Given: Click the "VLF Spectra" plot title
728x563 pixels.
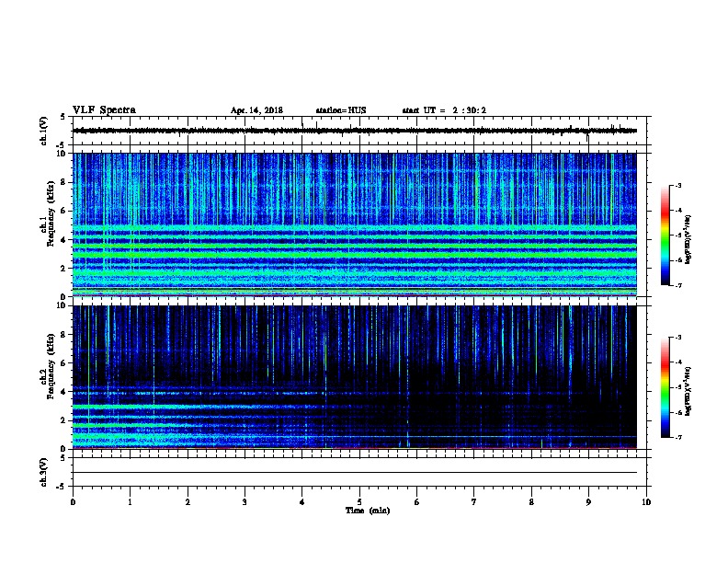Looking at the screenshot, I should pos(104,110).
